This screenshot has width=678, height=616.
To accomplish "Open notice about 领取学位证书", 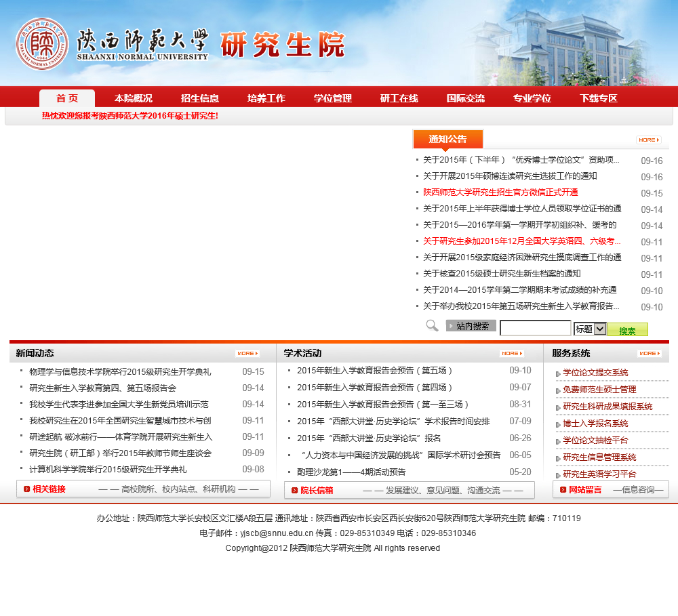I will 522,209.
